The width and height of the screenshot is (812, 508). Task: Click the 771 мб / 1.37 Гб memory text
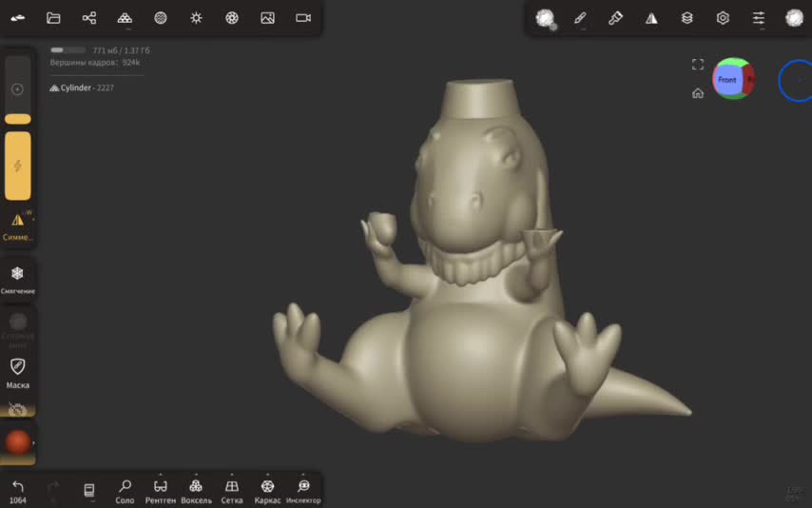pyautogui.click(x=121, y=50)
